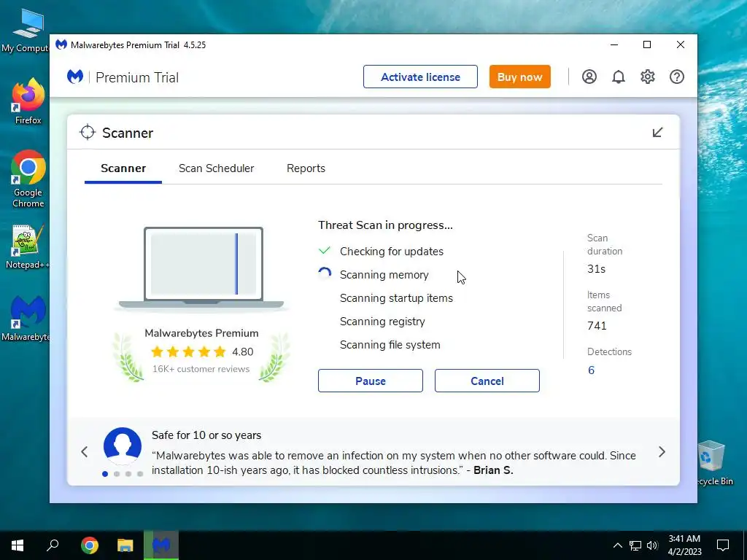Click the Malwarebytes logo beside Premium Trial
The width and height of the screenshot is (747, 560).
(75, 77)
